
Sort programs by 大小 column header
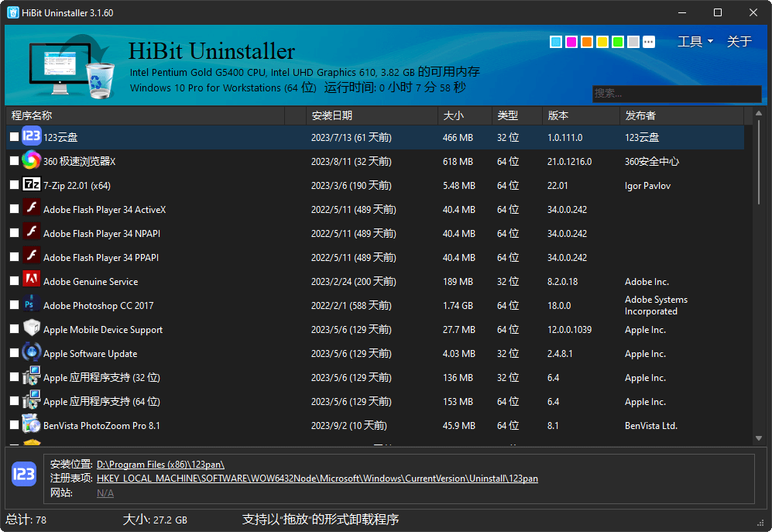pyautogui.click(x=453, y=115)
